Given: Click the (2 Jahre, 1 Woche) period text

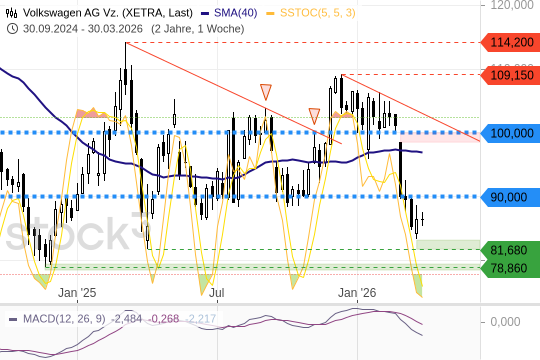Looking at the screenshot, I should (198, 29).
